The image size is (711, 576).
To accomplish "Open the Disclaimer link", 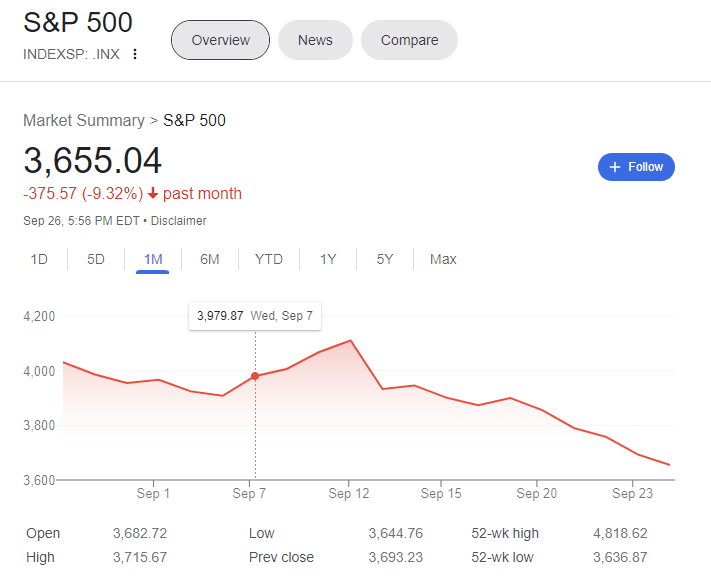I will 179,220.
